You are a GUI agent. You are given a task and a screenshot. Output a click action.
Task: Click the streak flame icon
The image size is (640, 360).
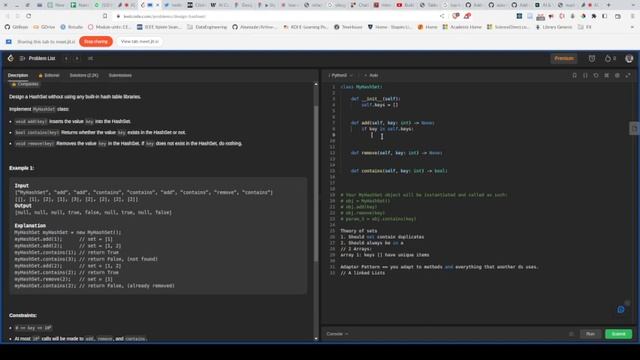pos(608,58)
